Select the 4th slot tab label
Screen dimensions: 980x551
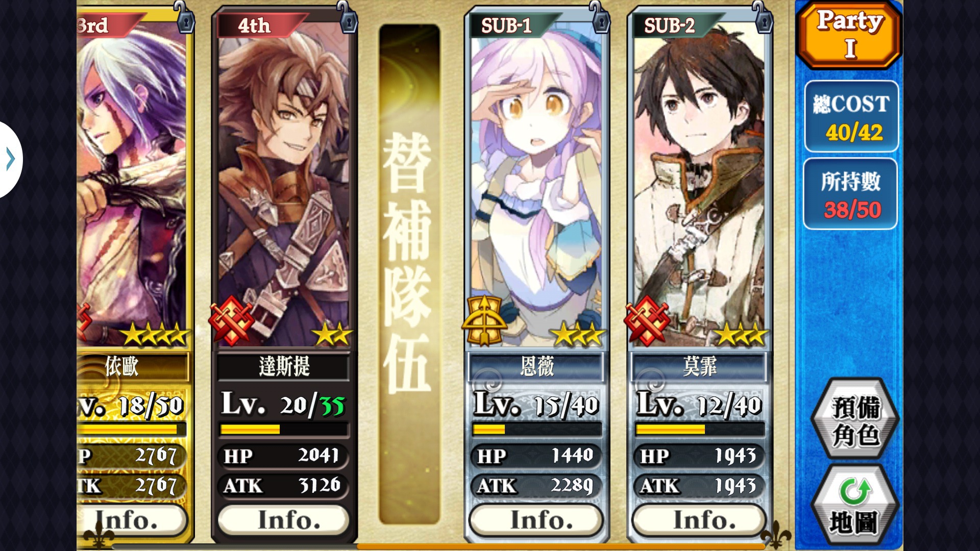coord(254,25)
